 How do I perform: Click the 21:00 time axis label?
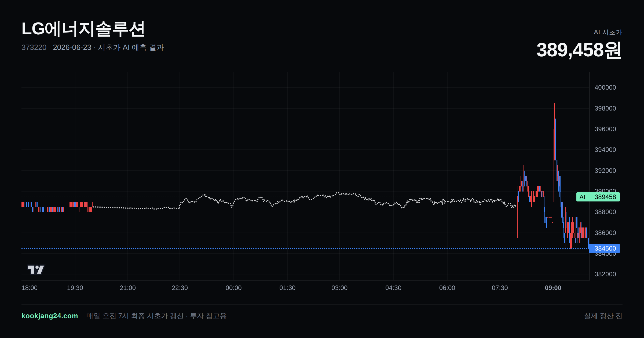[128, 288]
